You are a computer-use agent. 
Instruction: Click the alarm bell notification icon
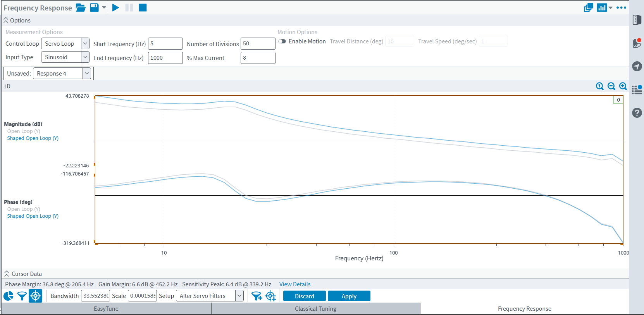pos(637,43)
